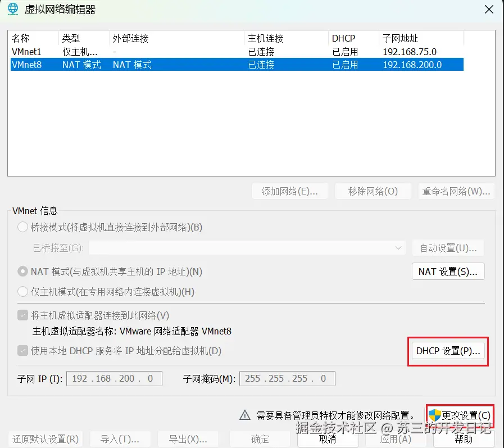Click the 主机连接 column header
This screenshot has width=504, height=448.
[286, 38]
